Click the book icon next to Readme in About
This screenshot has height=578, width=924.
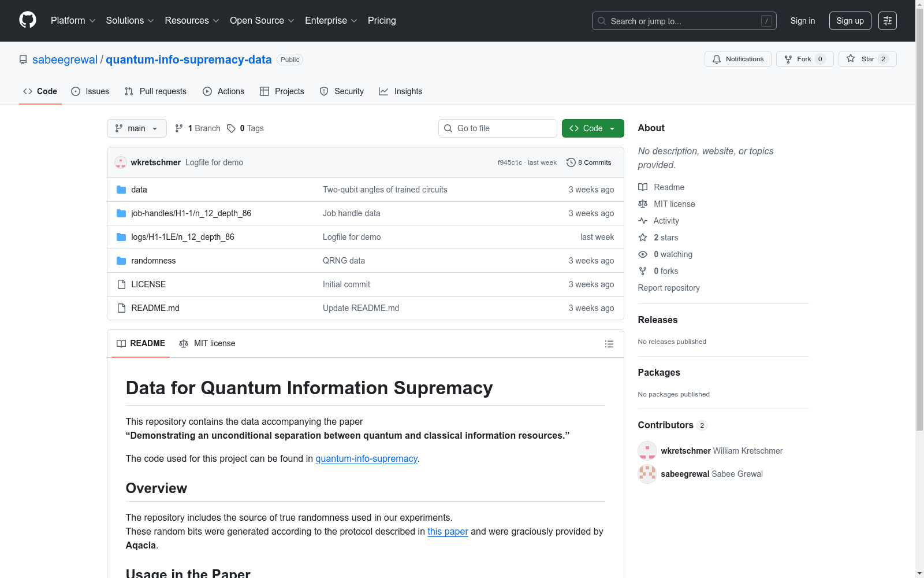(x=643, y=187)
